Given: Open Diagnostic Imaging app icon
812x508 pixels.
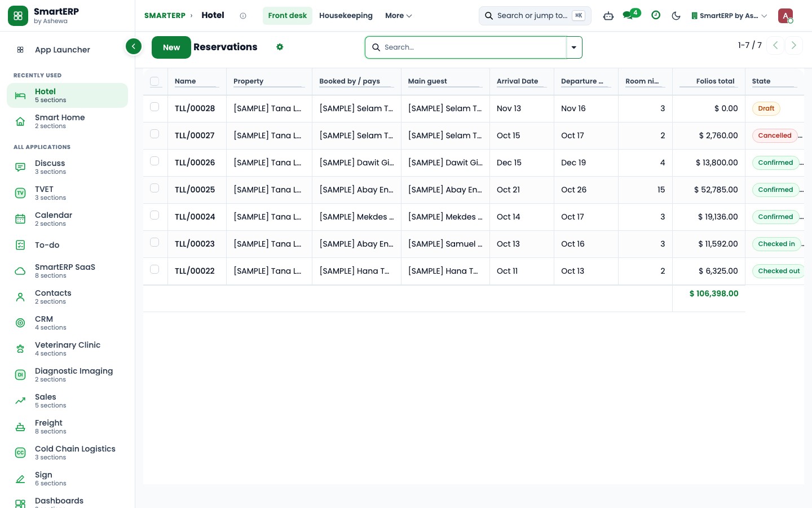Looking at the screenshot, I should 20,375.
